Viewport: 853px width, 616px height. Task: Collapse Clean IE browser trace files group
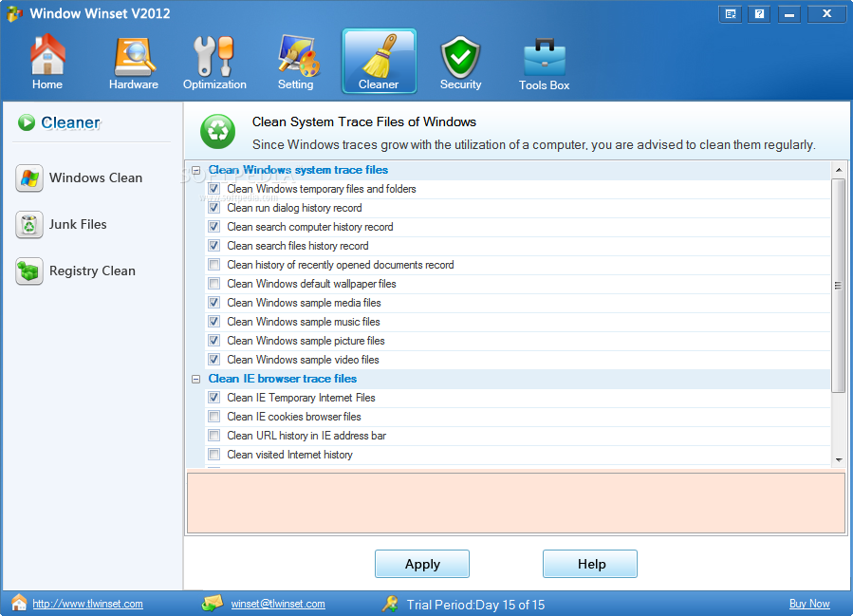pos(195,379)
